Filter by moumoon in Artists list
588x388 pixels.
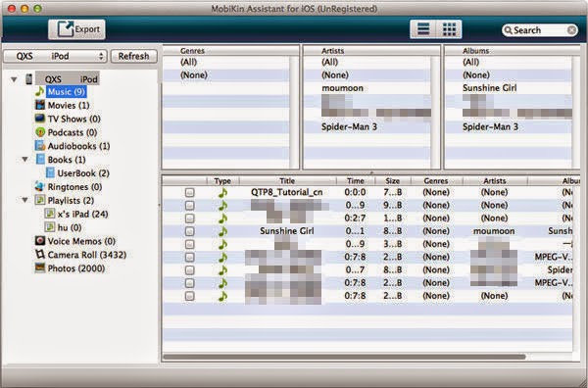pyautogui.click(x=342, y=88)
